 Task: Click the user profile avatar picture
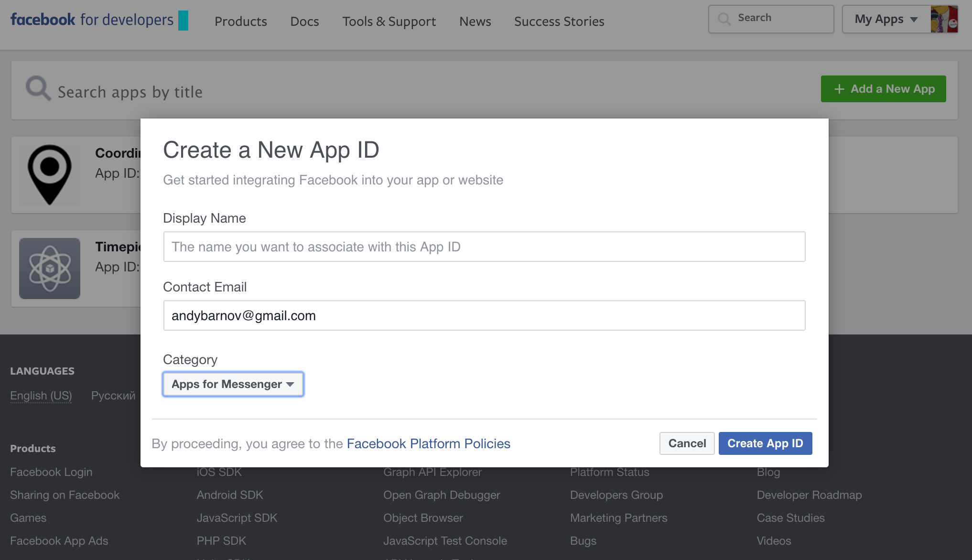pyautogui.click(x=944, y=19)
